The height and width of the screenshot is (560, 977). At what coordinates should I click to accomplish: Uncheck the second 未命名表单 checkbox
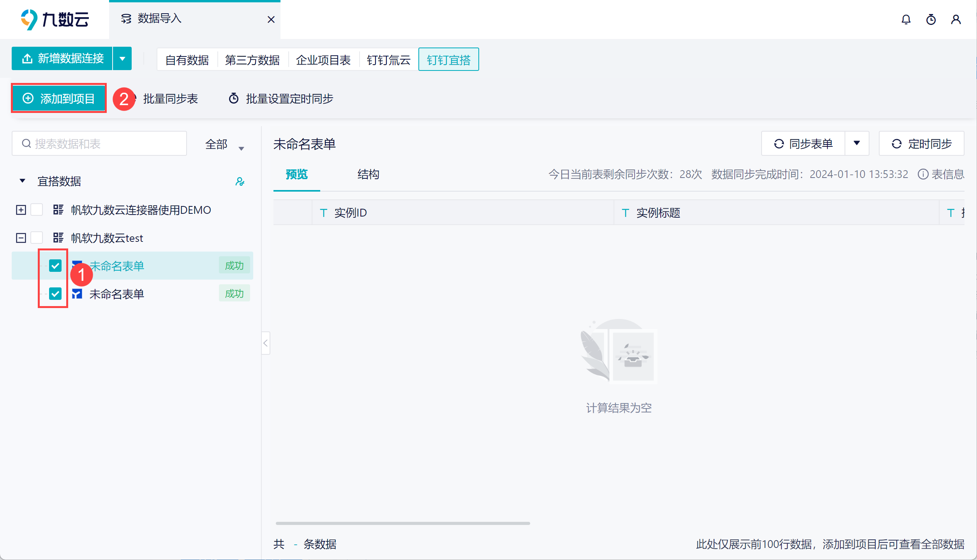pos(55,294)
